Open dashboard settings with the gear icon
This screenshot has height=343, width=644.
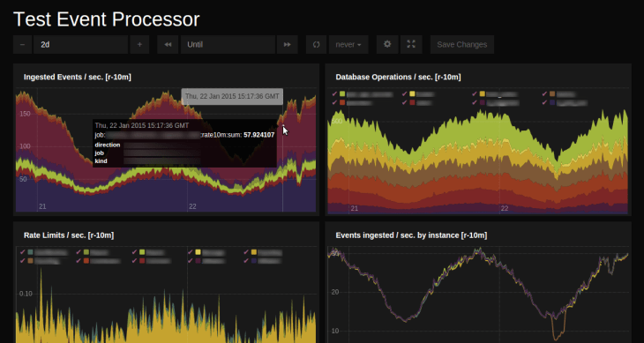tap(387, 44)
